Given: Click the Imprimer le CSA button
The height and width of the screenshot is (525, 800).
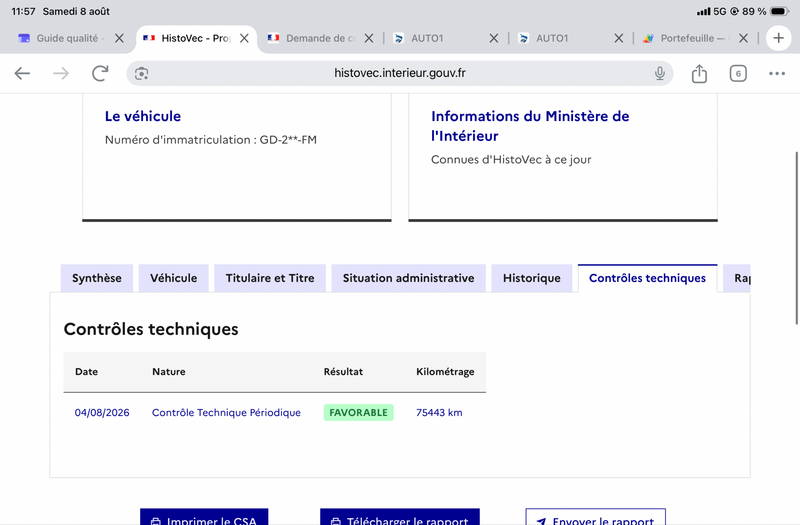Looking at the screenshot, I should pyautogui.click(x=204, y=517).
